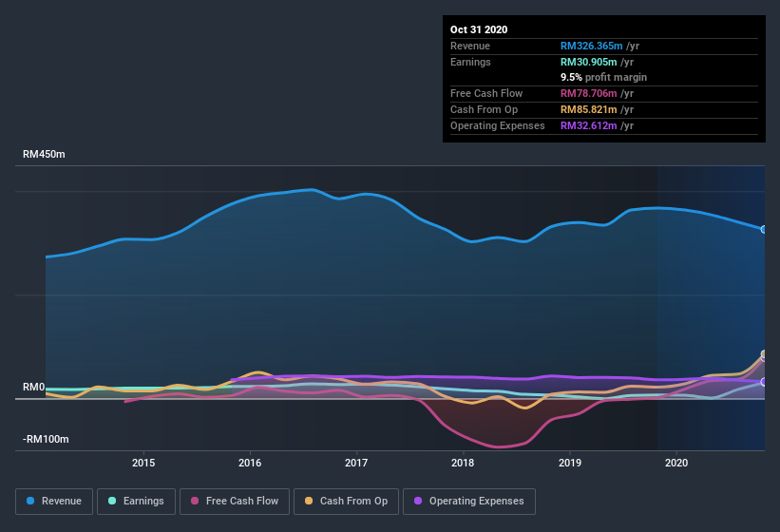Toggle the Earnings series legend button
780x532 pixels.
click(136, 502)
